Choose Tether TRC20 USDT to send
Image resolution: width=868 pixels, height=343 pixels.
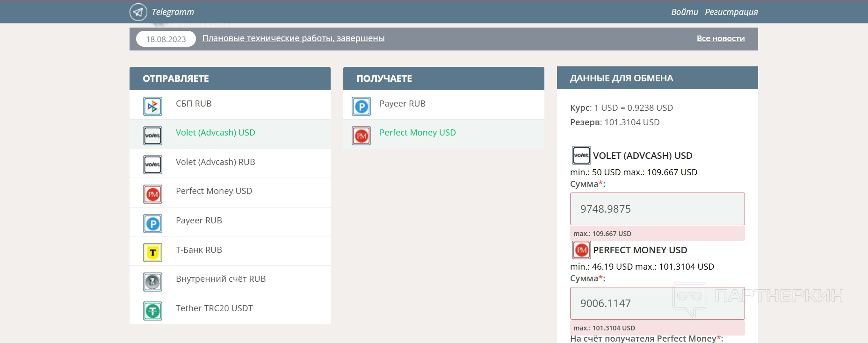(230, 309)
